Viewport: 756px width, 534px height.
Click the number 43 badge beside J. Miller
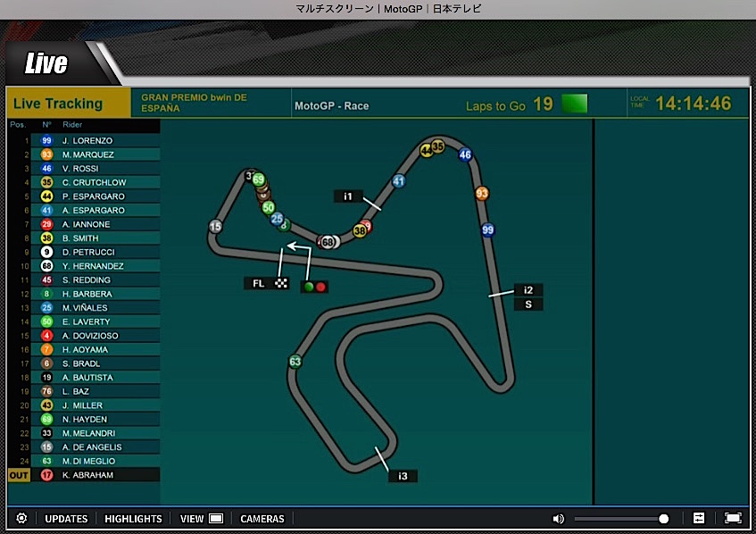click(46, 405)
